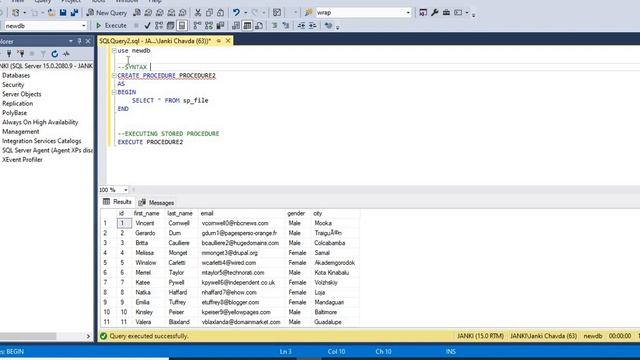Open the Toolbox briefcase icon
Screen dimensions: 640x360
[446, 13]
